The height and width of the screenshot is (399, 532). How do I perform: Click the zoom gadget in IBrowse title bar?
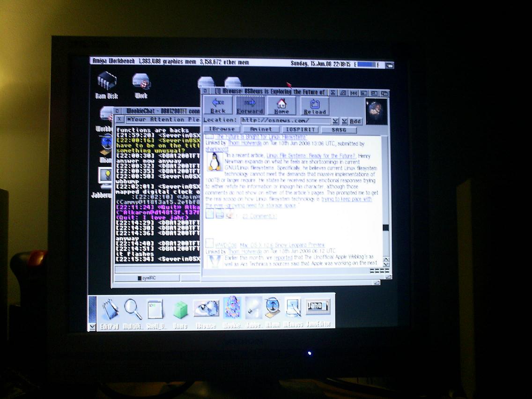374,93
